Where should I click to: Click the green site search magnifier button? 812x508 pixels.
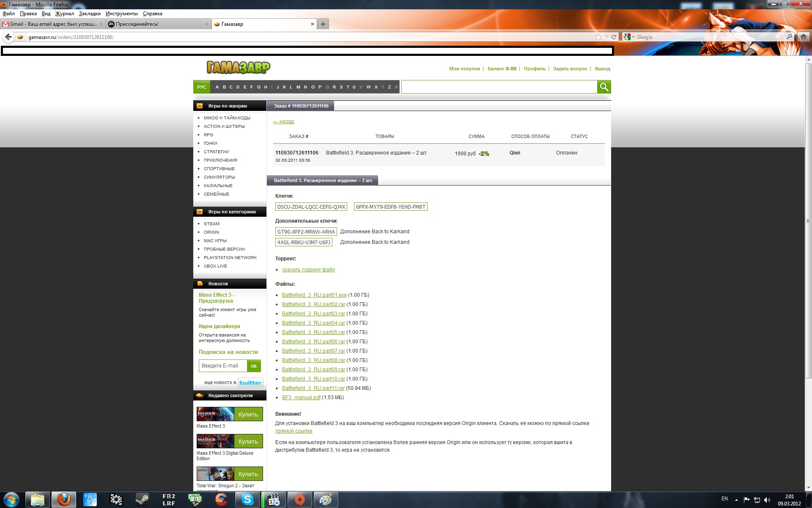click(x=604, y=87)
